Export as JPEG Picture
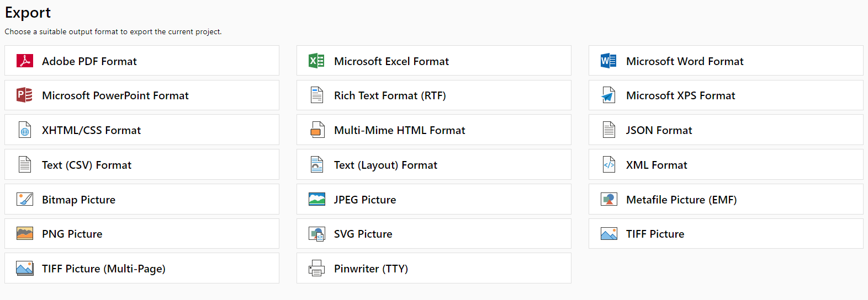 [434, 199]
